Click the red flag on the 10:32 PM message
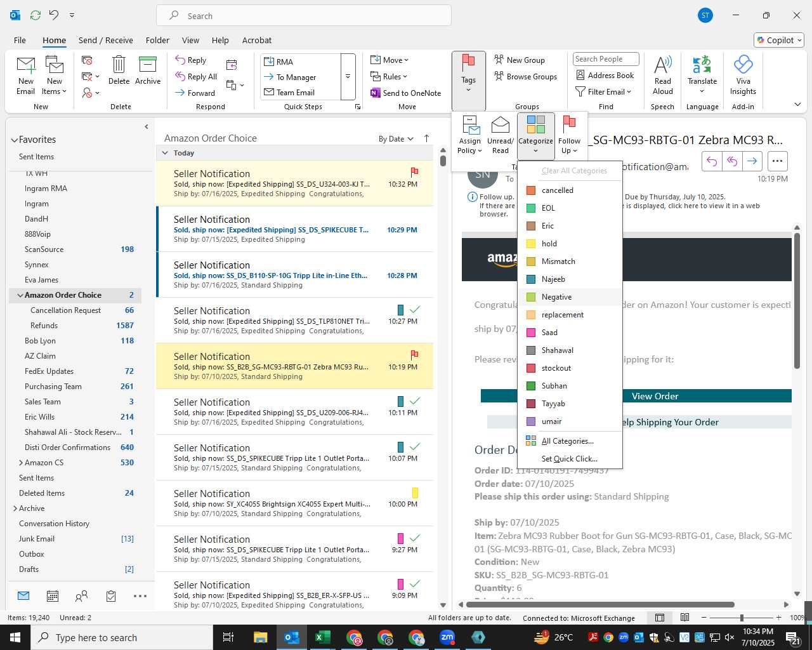812x650 pixels. click(414, 171)
